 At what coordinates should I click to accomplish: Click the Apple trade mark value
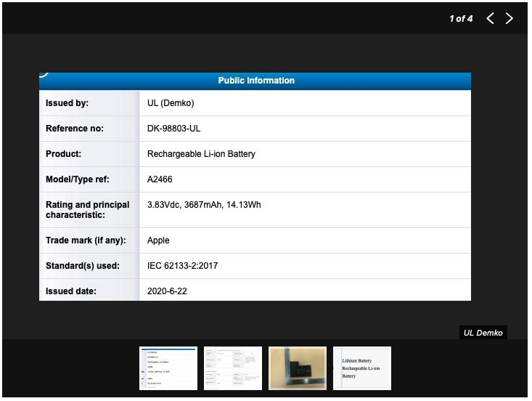pyautogui.click(x=158, y=240)
